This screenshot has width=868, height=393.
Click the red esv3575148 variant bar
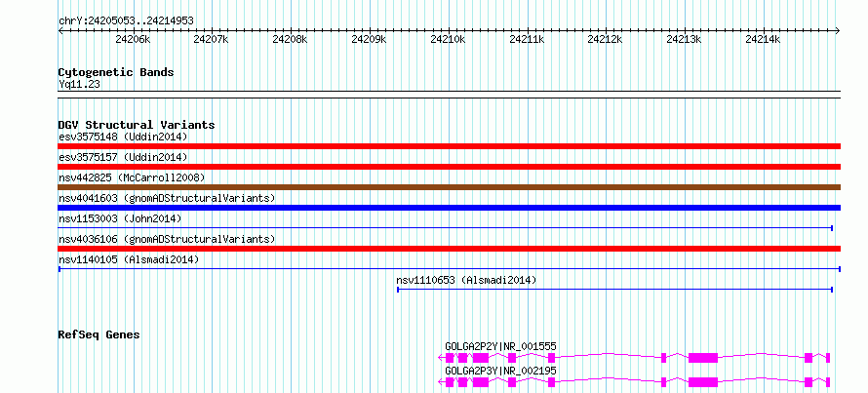pos(449,146)
